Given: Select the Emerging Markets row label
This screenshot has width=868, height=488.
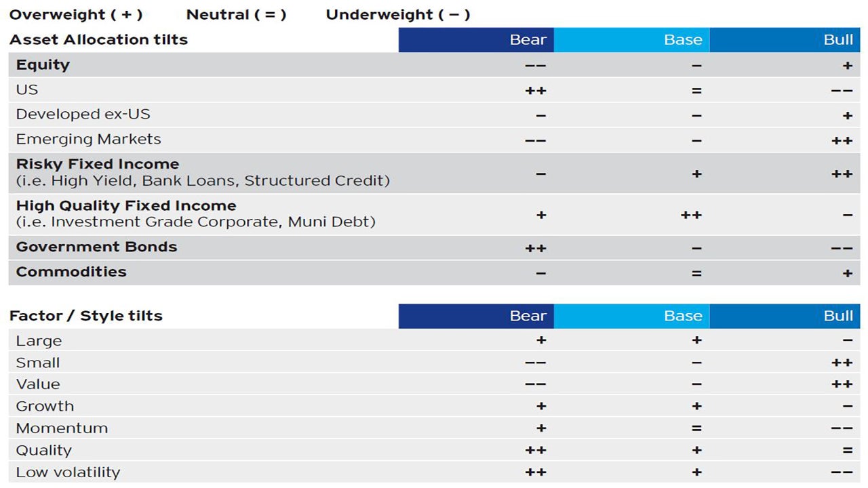Looking at the screenshot, I should point(89,139).
